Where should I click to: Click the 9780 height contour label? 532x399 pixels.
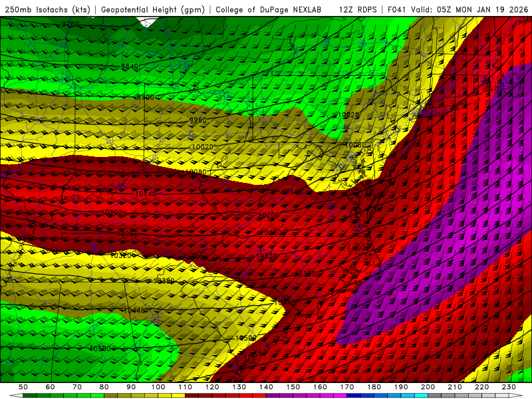tap(70, 25)
